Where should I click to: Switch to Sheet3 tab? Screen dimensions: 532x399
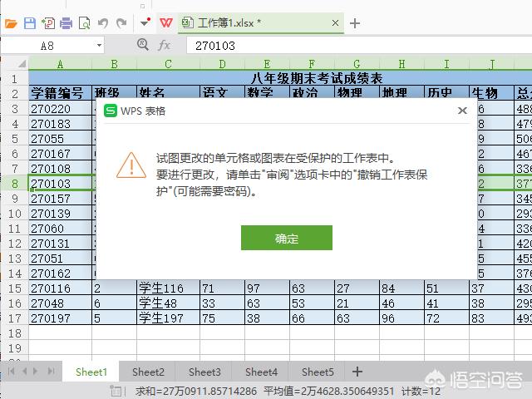[x=204, y=372]
